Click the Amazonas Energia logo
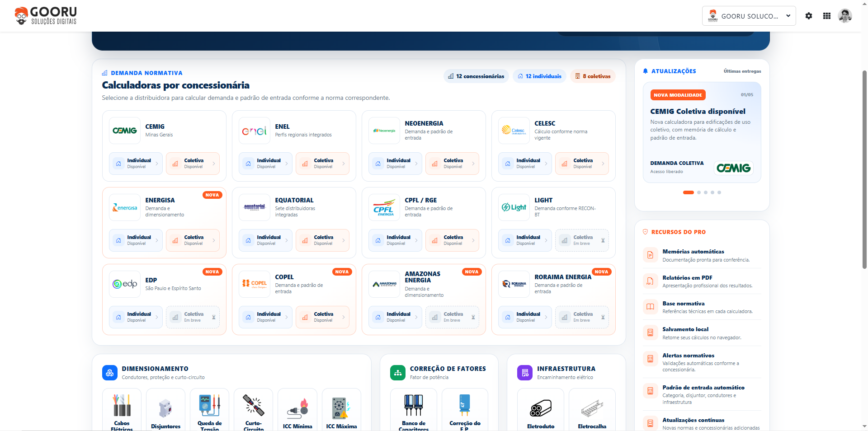The height and width of the screenshot is (431, 868). (384, 284)
